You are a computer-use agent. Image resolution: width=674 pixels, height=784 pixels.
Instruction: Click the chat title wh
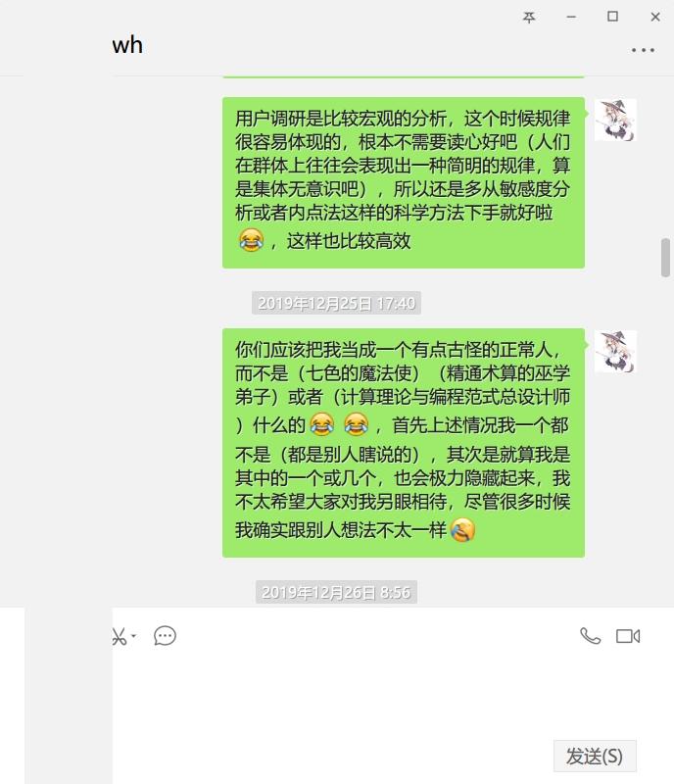(x=127, y=45)
